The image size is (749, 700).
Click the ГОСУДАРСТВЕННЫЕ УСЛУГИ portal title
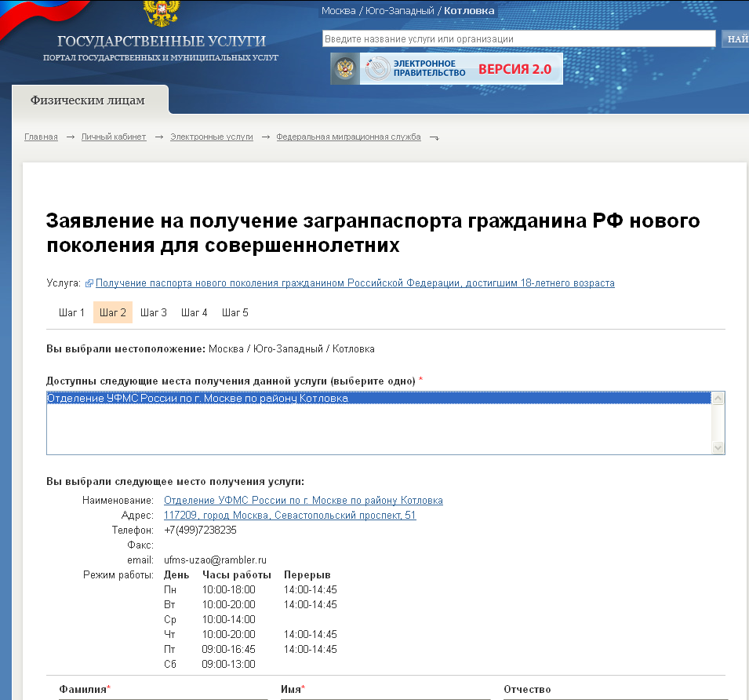162,41
